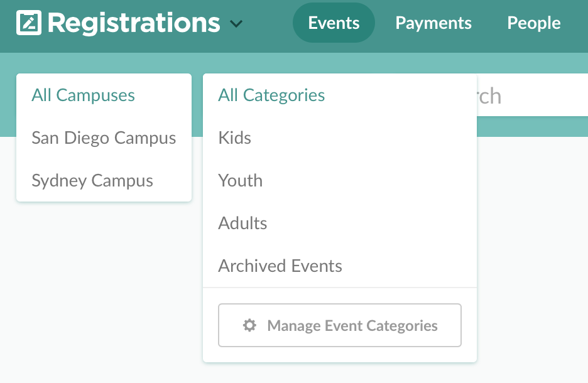Click the empty page area below the campus list
588x383 pixels.
point(101,283)
